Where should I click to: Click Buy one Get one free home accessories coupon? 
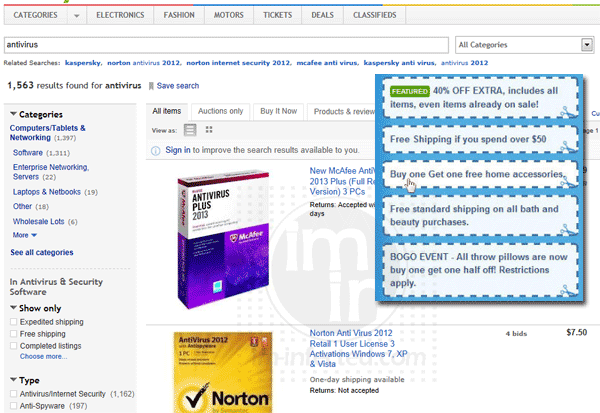pos(481,174)
